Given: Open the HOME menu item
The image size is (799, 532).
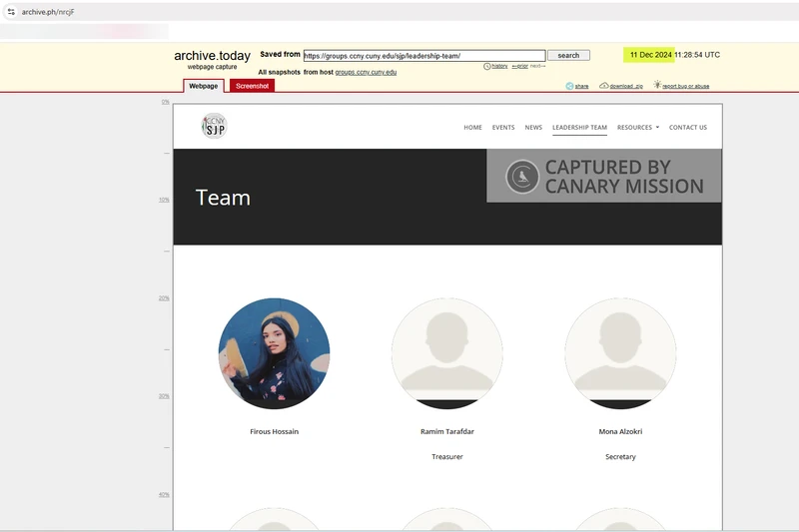Looking at the screenshot, I should click(472, 128).
